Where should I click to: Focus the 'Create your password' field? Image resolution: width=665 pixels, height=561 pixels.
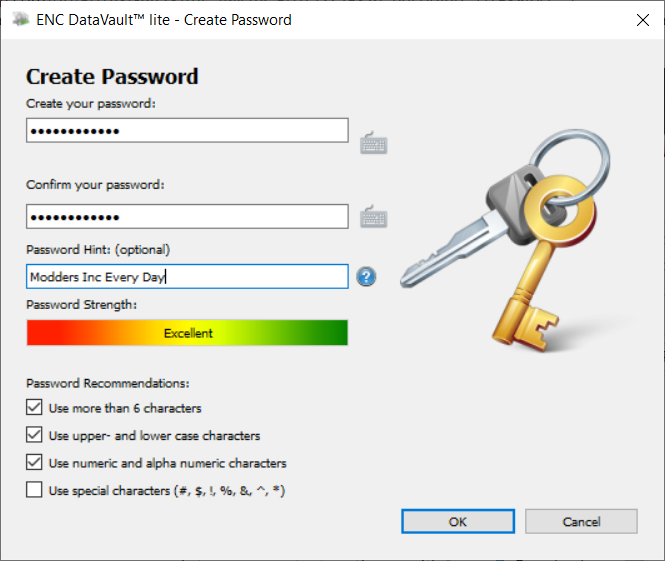coord(187,131)
